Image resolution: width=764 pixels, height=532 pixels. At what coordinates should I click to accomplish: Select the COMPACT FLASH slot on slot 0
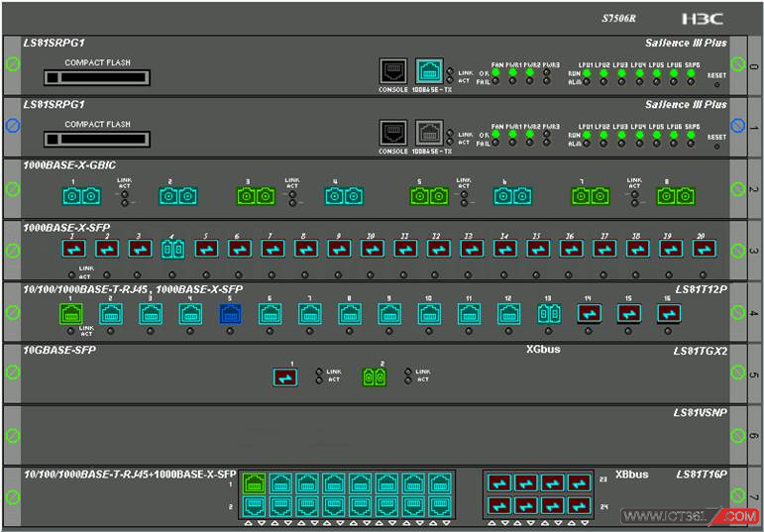click(97, 77)
